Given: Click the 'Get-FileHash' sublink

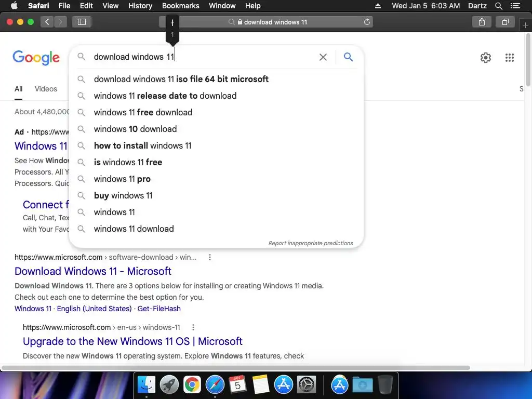Looking at the screenshot, I should tap(159, 309).
